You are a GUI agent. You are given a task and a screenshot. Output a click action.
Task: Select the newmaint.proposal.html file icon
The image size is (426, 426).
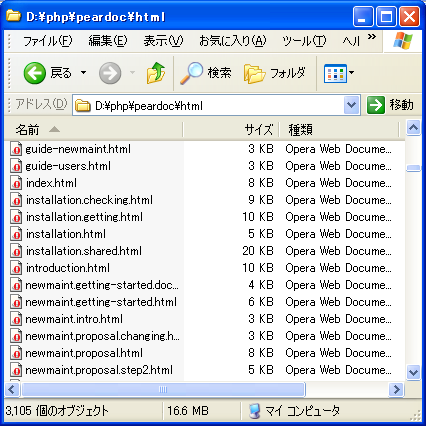click(x=16, y=353)
